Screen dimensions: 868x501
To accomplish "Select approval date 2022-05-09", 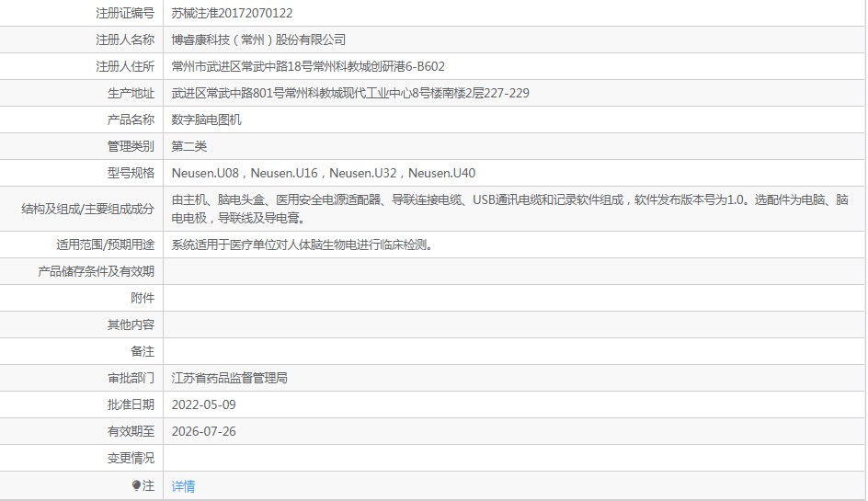I will click(x=204, y=404).
